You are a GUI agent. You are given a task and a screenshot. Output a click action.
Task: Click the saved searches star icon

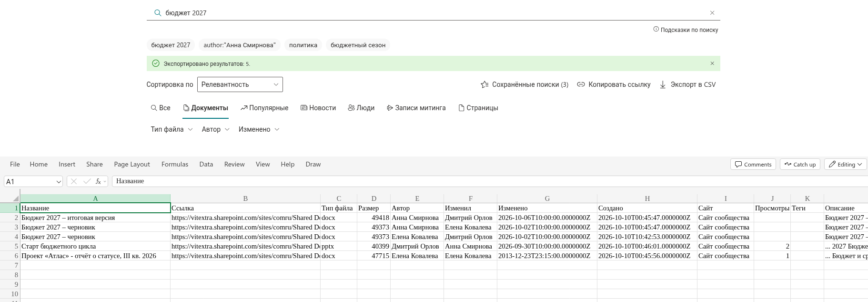click(484, 84)
